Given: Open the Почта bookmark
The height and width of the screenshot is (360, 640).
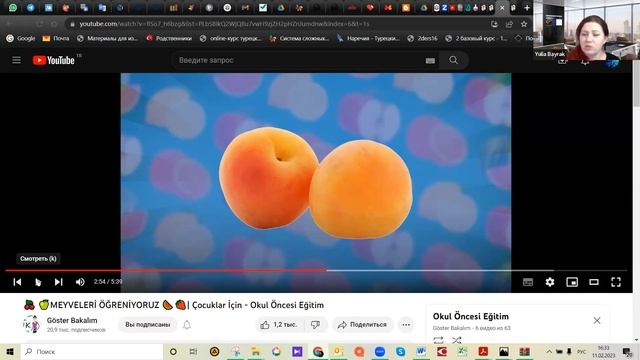Looking at the screenshot, I should pyautogui.click(x=56, y=38).
